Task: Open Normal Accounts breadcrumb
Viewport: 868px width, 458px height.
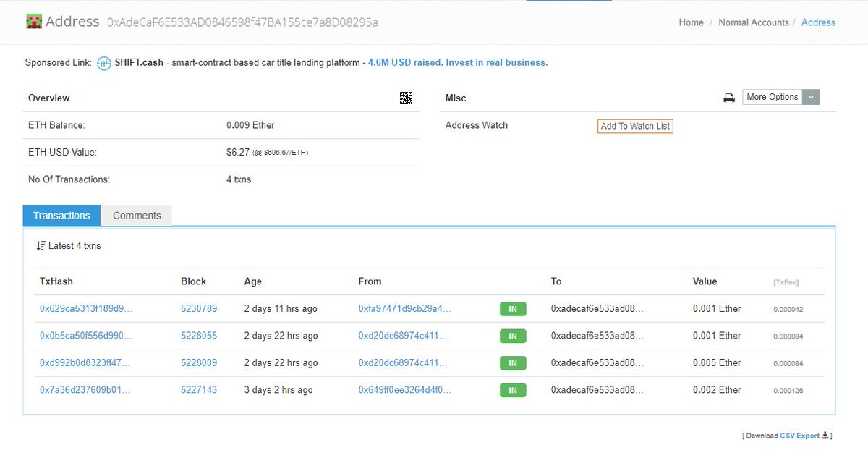Action: point(754,22)
